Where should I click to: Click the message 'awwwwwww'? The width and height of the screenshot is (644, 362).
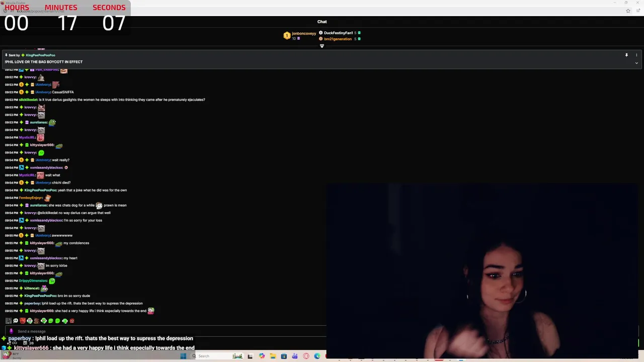pos(62,235)
